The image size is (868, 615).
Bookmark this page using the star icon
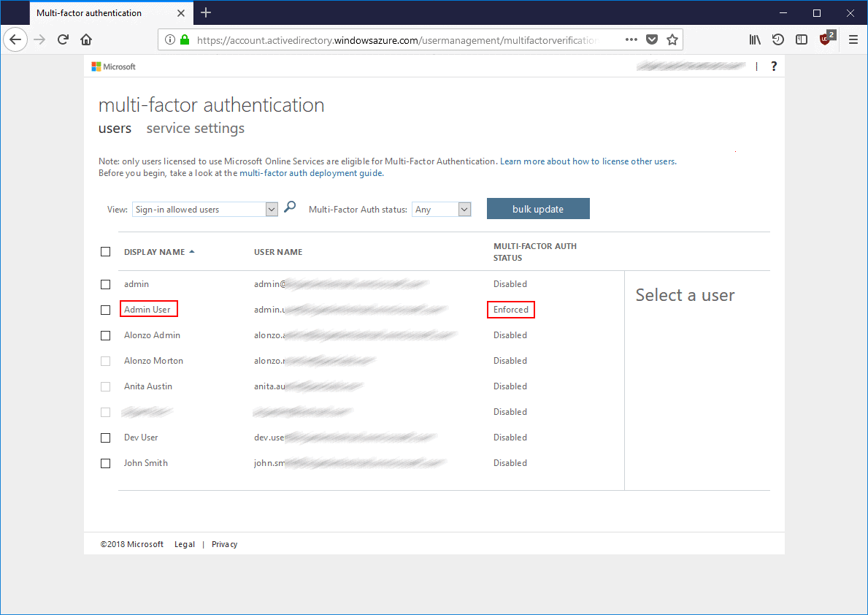click(x=672, y=39)
